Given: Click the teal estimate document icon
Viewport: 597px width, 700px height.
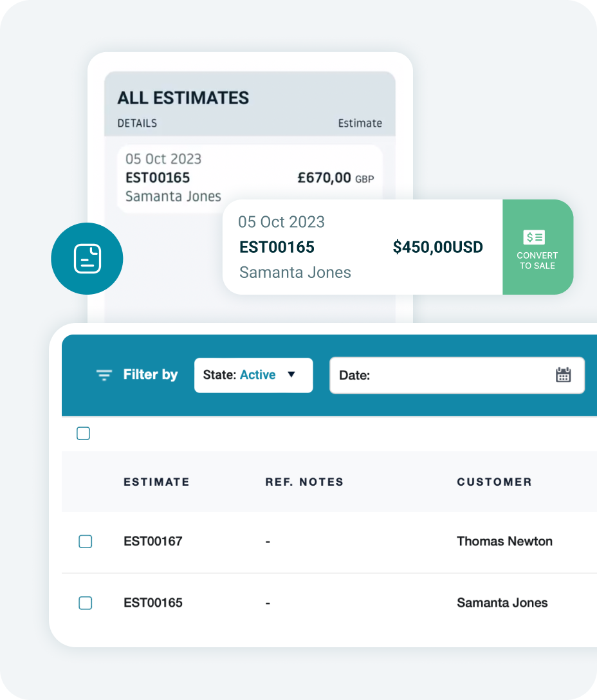Looking at the screenshot, I should click(x=87, y=259).
